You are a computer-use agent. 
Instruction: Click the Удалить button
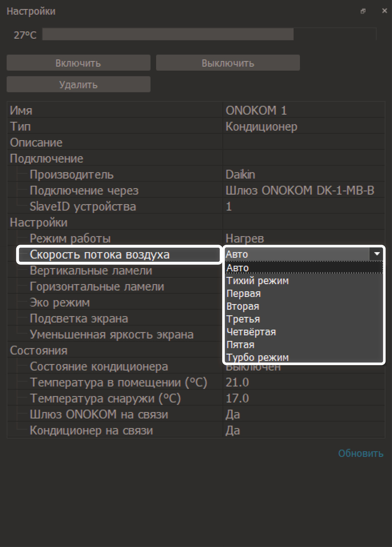[x=78, y=85]
